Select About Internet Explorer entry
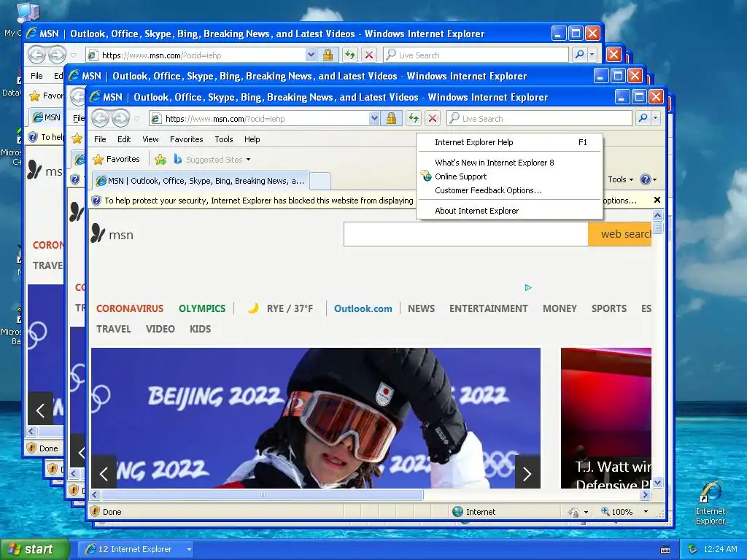747x560 pixels. [x=510, y=211]
